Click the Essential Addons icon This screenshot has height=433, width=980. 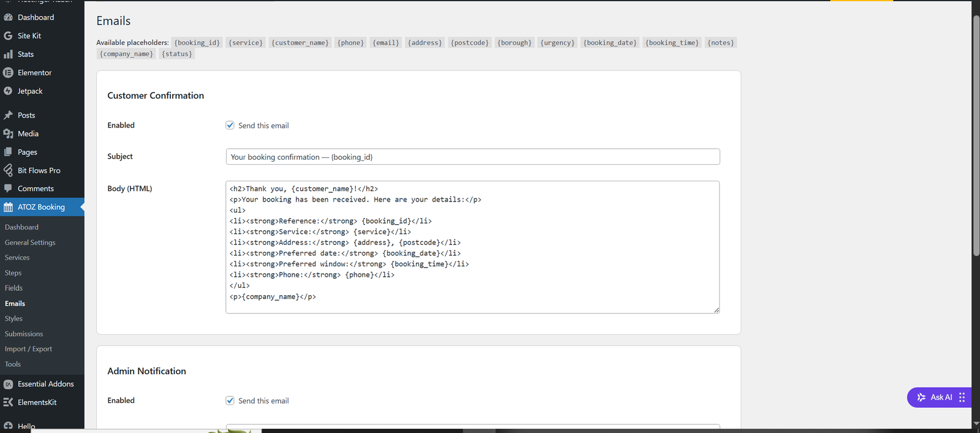pyautogui.click(x=8, y=384)
